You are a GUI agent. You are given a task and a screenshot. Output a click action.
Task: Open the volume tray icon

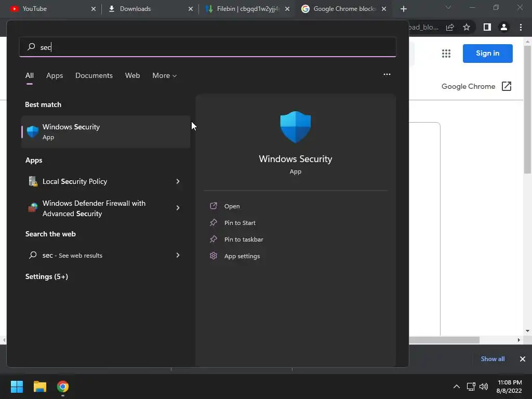click(484, 387)
